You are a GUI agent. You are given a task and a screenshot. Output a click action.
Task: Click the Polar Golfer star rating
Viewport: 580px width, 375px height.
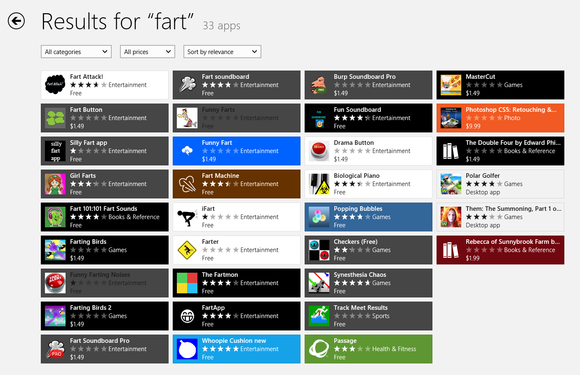(x=483, y=184)
